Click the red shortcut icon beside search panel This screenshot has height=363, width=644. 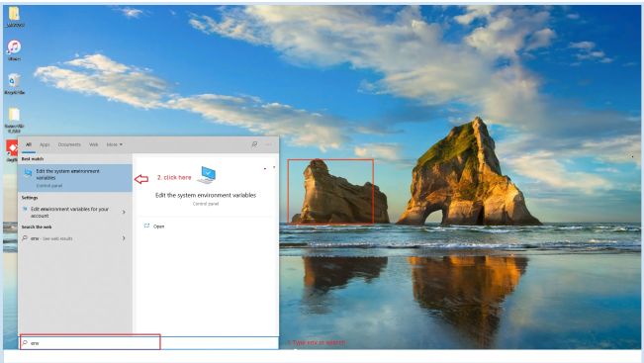click(x=12, y=147)
